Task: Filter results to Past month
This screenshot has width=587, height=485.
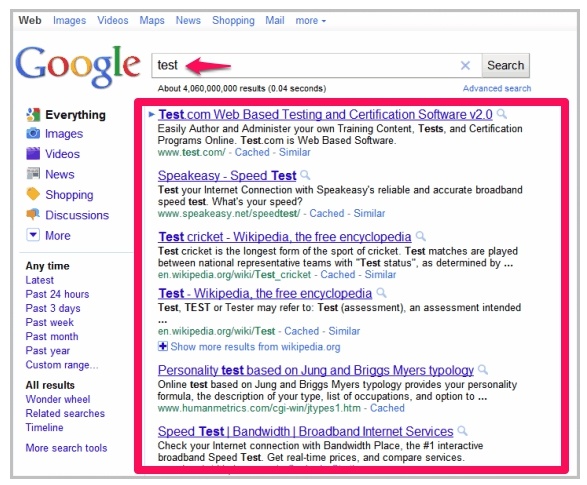Action: click(x=52, y=336)
